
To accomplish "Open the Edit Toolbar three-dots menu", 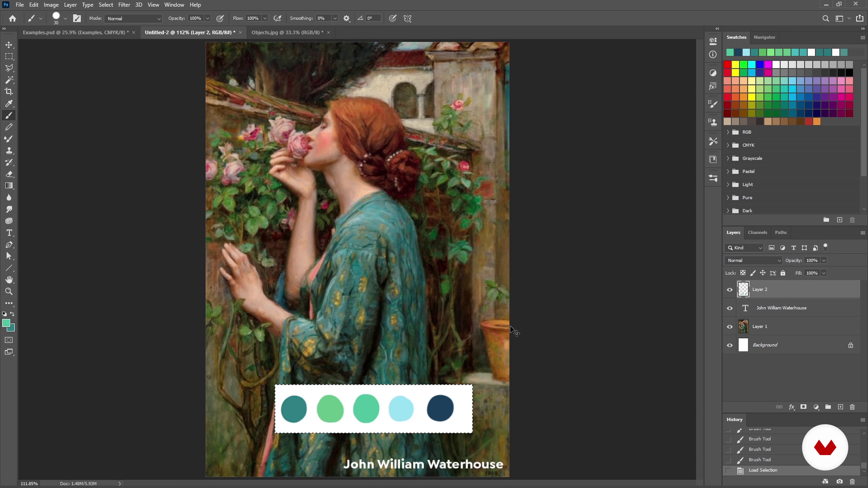I will click(x=9, y=303).
